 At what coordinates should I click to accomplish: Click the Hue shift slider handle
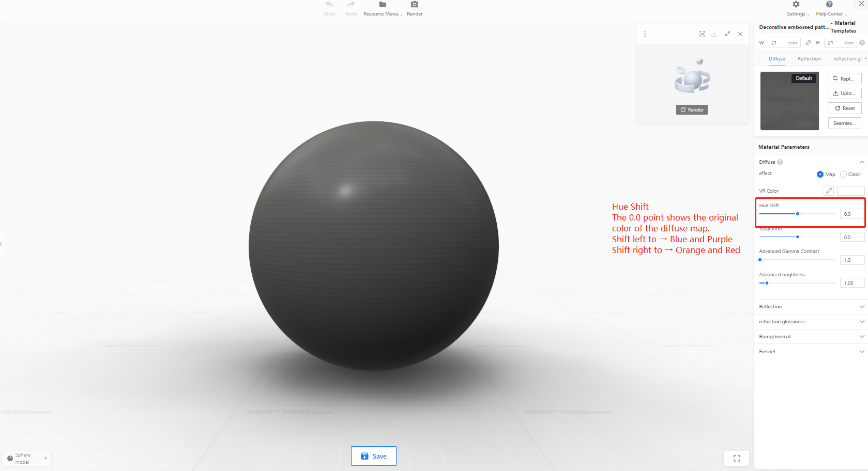point(798,214)
